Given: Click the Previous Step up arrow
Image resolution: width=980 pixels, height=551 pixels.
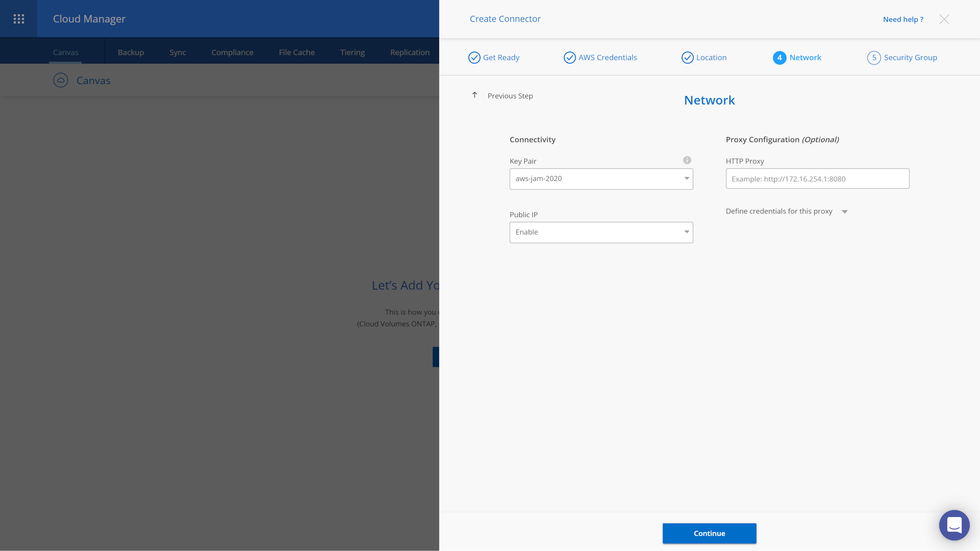Looking at the screenshot, I should 475,95.
